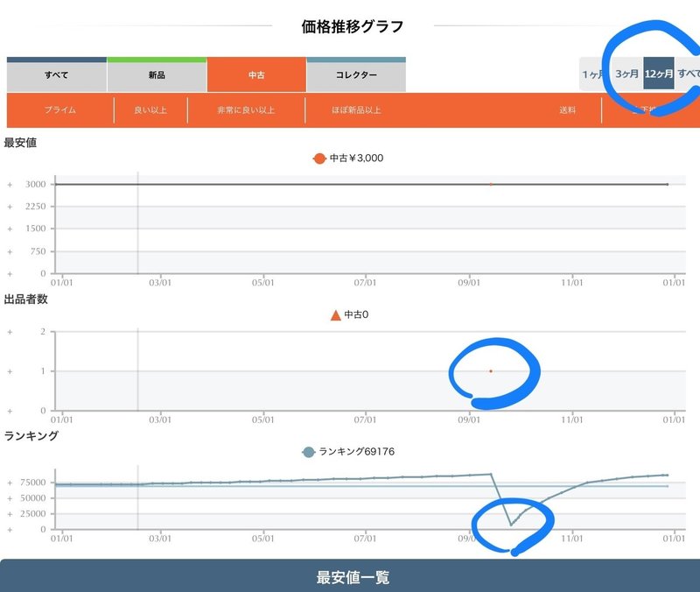700x592 pixels.
Task: Enable the ほぼ新品以上 condition filter
Action: point(359,110)
